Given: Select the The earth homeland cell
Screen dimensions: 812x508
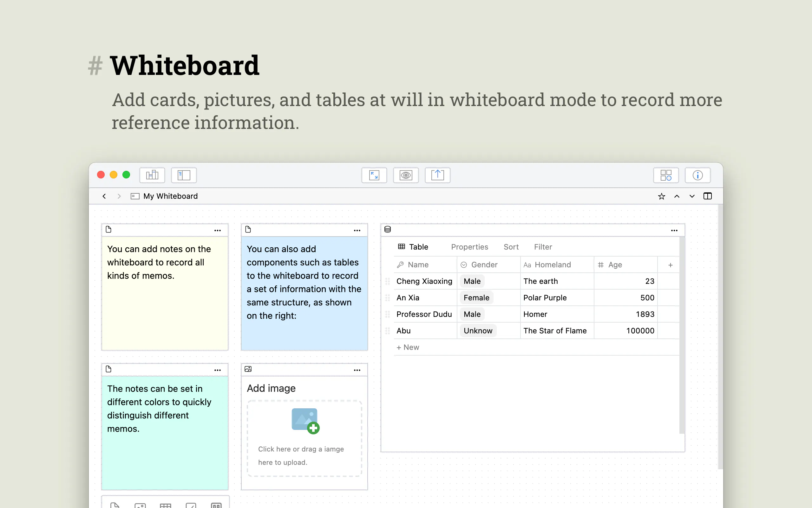Looking at the screenshot, I should pyautogui.click(x=557, y=281).
